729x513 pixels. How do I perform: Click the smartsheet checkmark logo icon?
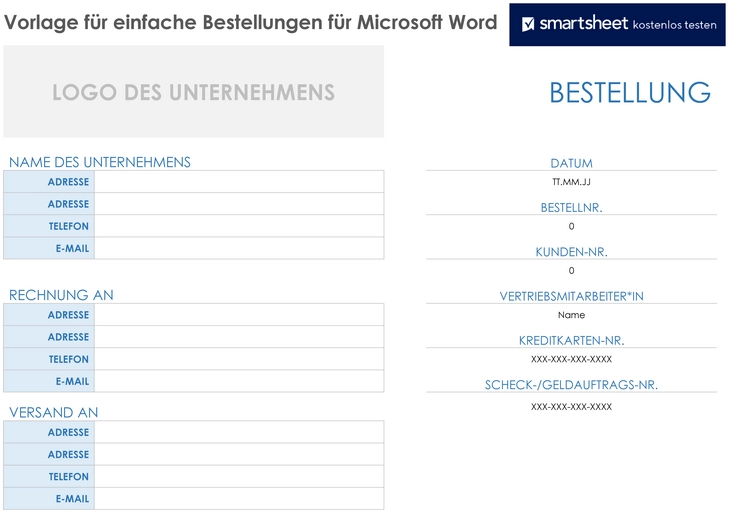528,24
